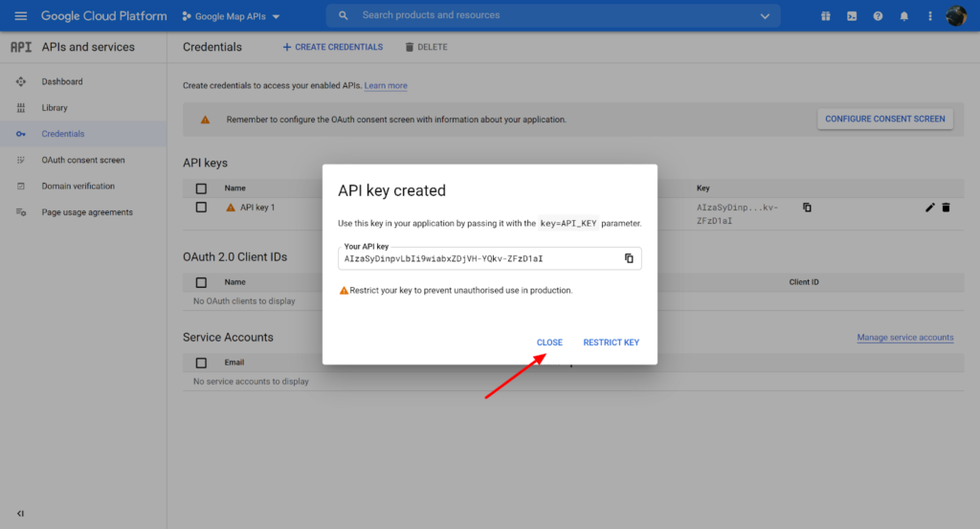
Task: Expand the search bar dropdown arrow
Action: pyautogui.click(x=765, y=16)
